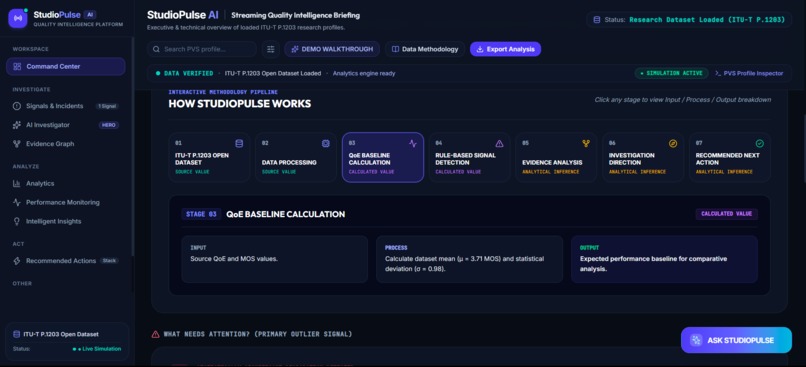The width and height of the screenshot is (806, 367).
Task: Start the Demo Walkthrough
Action: click(332, 49)
